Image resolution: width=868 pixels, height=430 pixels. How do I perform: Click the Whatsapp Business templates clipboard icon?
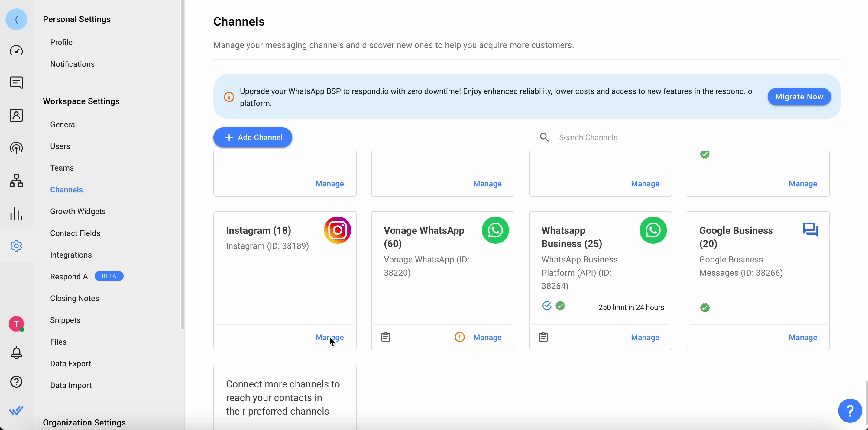click(543, 337)
